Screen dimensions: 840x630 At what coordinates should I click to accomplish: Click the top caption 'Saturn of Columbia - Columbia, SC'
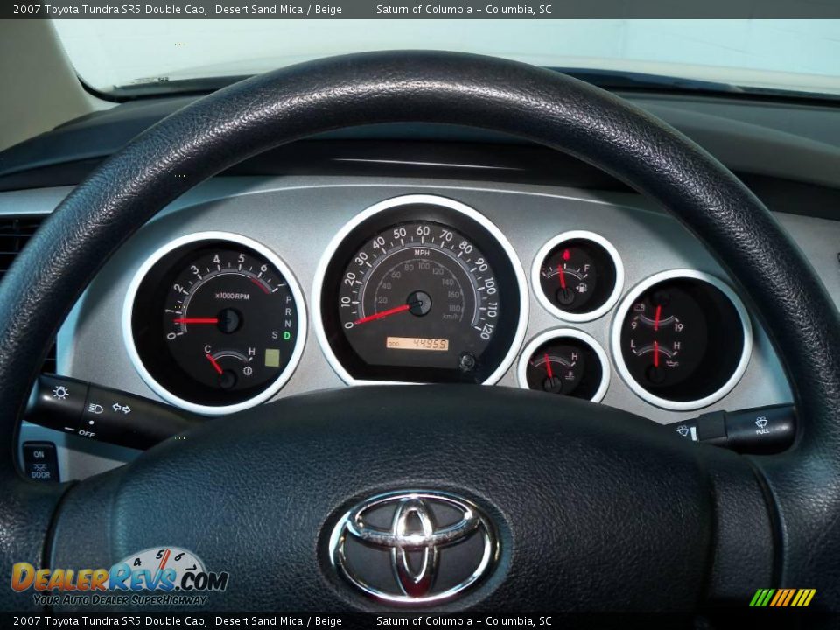[x=464, y=9]
